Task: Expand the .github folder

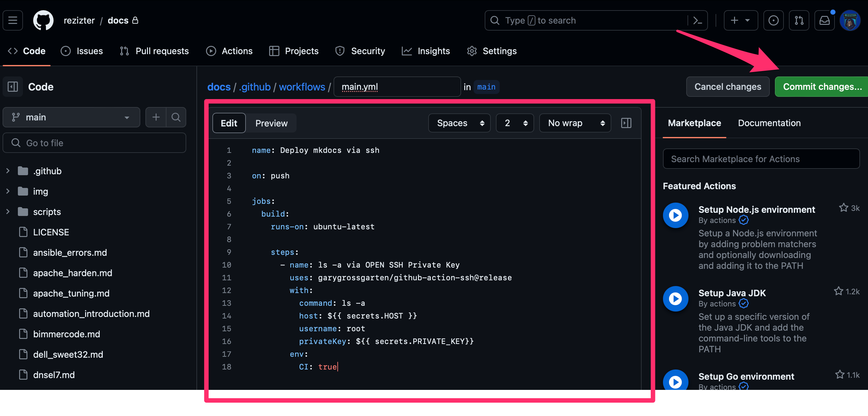Action: pyautogui.click(x=8, y=171)
